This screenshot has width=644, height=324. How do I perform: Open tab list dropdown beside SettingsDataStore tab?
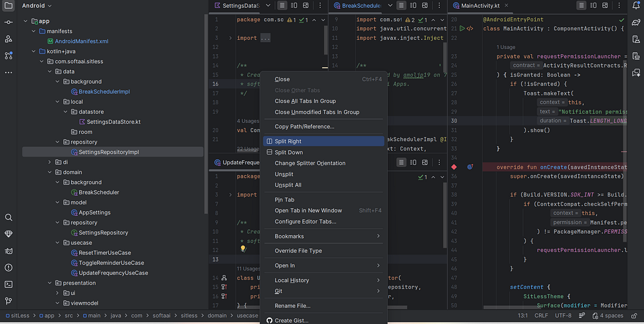(268, 5)
